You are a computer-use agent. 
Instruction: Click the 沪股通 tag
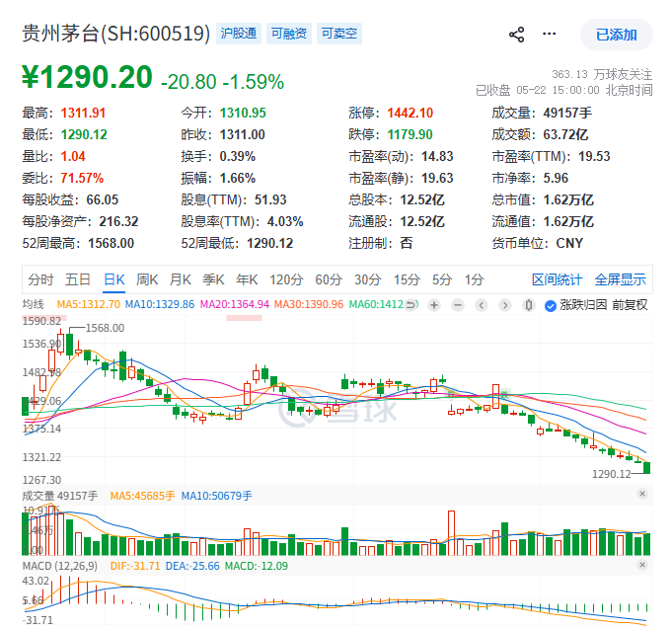pyautogui.click(x=239, y=34)
